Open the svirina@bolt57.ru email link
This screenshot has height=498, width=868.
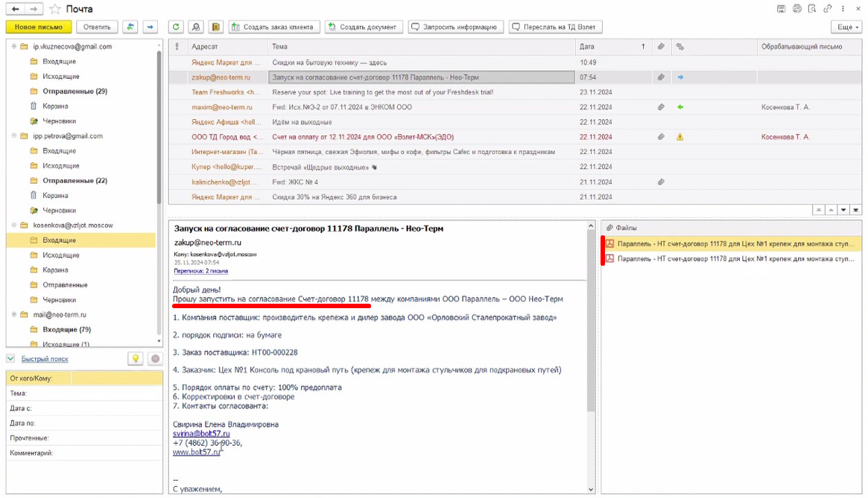pos(201,434)
